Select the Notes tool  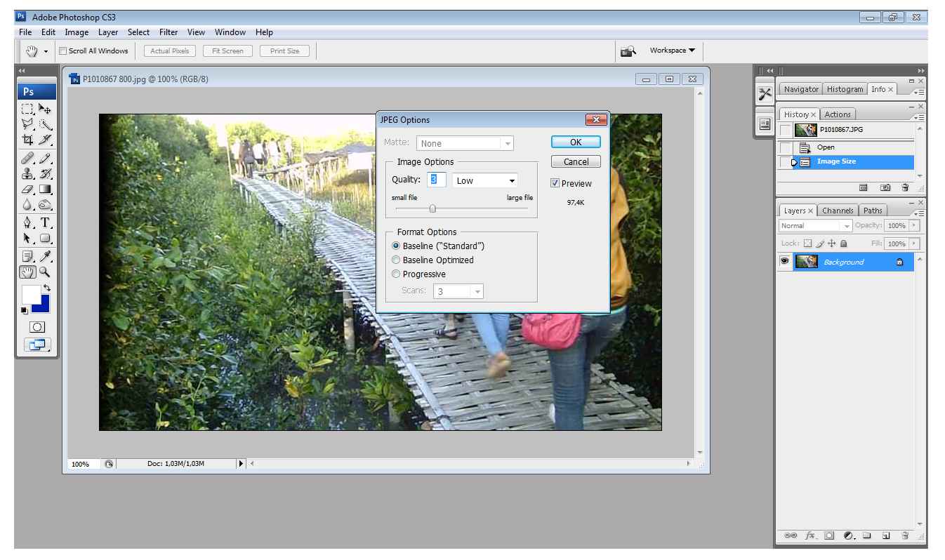point(27,256)
